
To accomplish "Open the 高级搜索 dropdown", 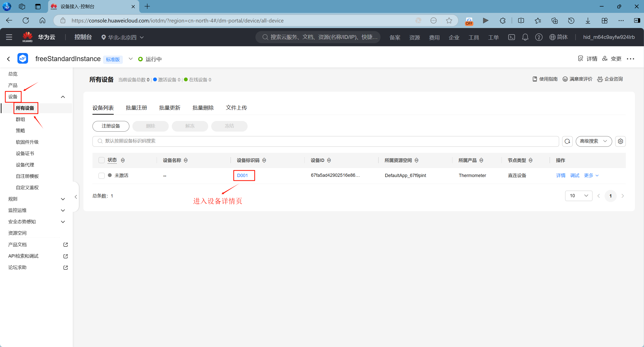I will click(593, 141).
